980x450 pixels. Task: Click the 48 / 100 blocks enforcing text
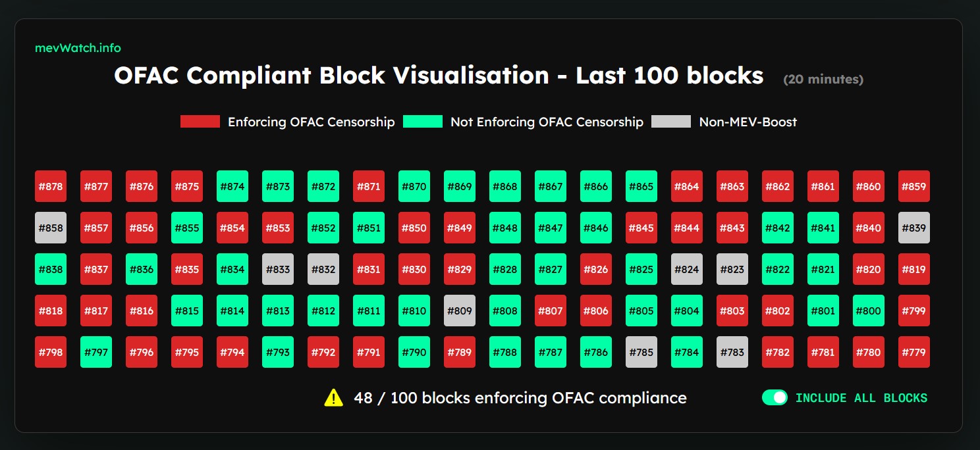click(x=520, y=398)
